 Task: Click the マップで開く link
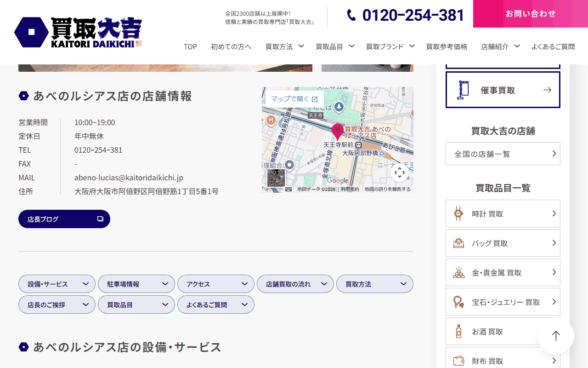pos(294,99)
